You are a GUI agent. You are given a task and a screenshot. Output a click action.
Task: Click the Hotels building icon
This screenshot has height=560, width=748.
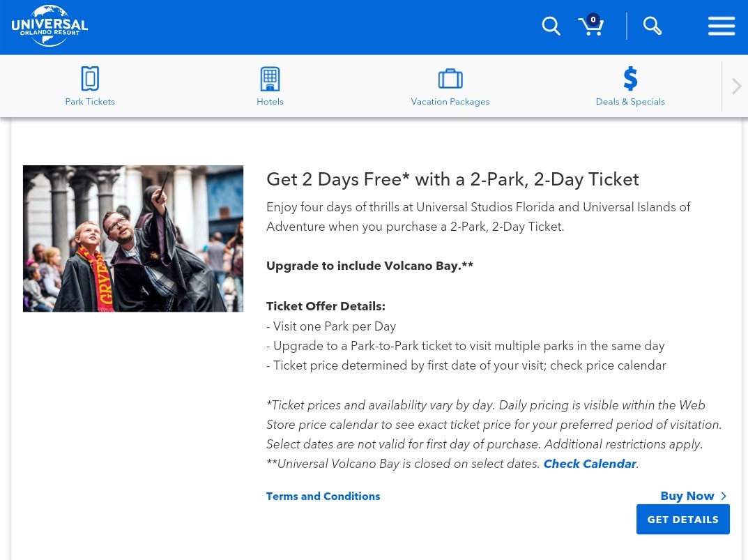270,79
